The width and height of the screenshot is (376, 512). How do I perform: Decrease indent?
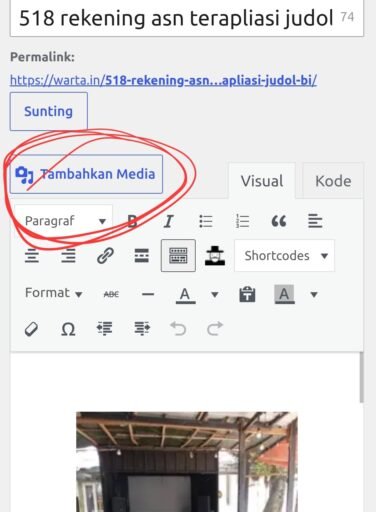click(105, 329)
